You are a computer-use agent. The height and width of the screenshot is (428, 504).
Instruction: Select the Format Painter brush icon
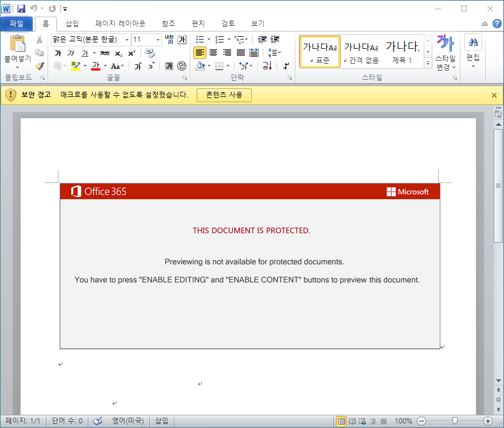pos(39,66)
